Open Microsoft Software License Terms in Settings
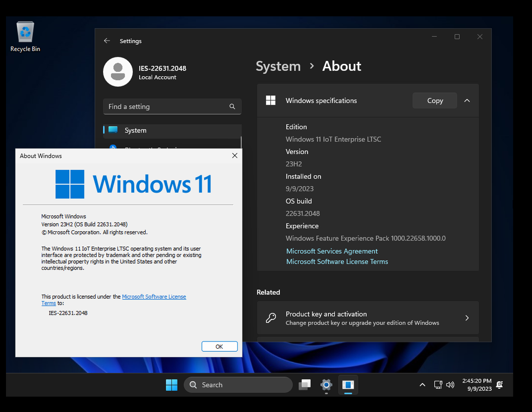532x412 pixels. tap(337, 262)
